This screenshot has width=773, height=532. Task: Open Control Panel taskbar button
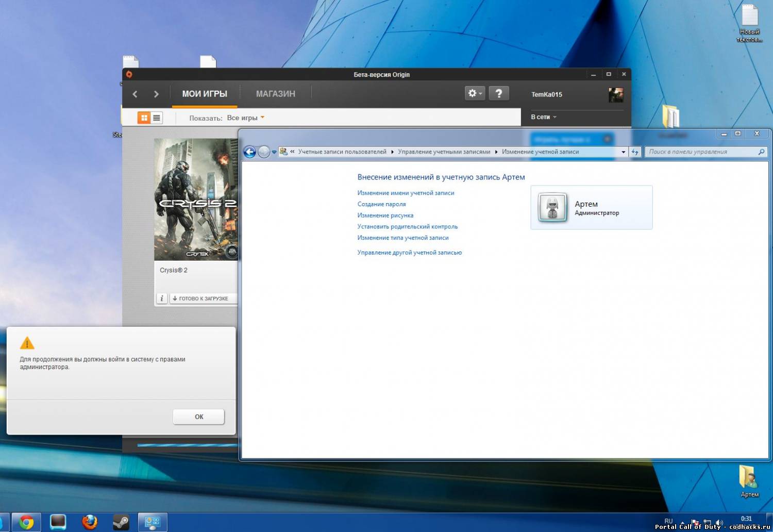(x=153, y=522)
